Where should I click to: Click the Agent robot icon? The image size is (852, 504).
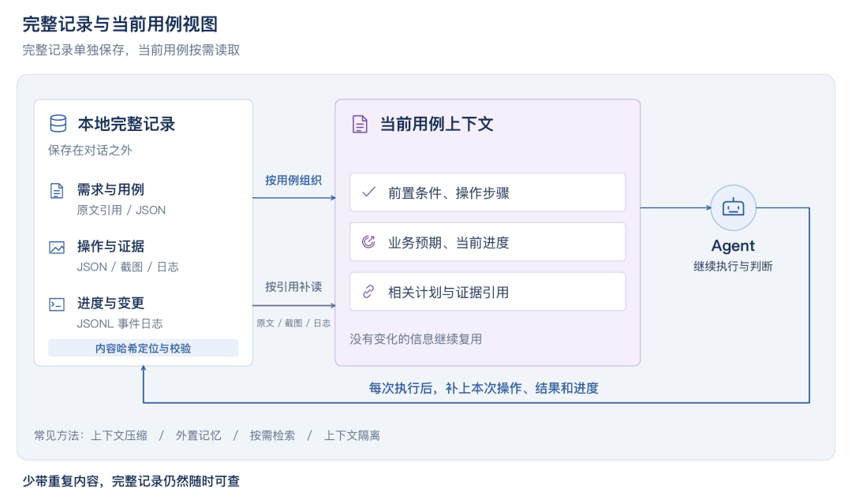(733, 207)
